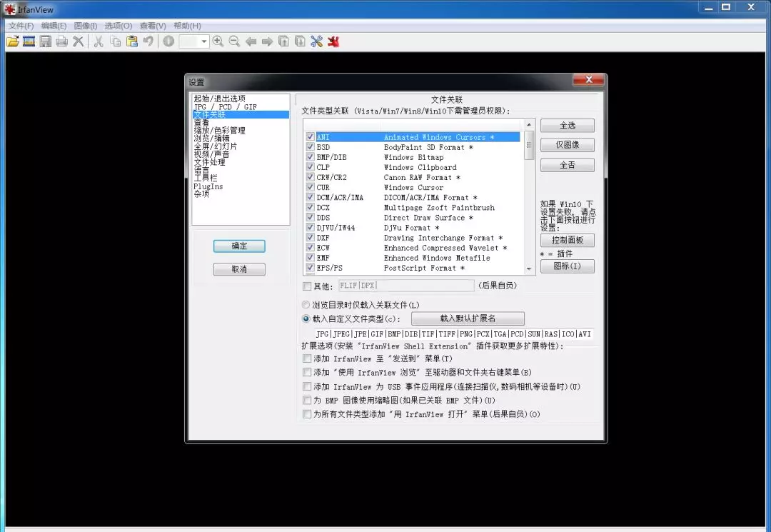771x532 pixels.
Task: Click the Zoom in magnifier icon
Action: (218, 42)
